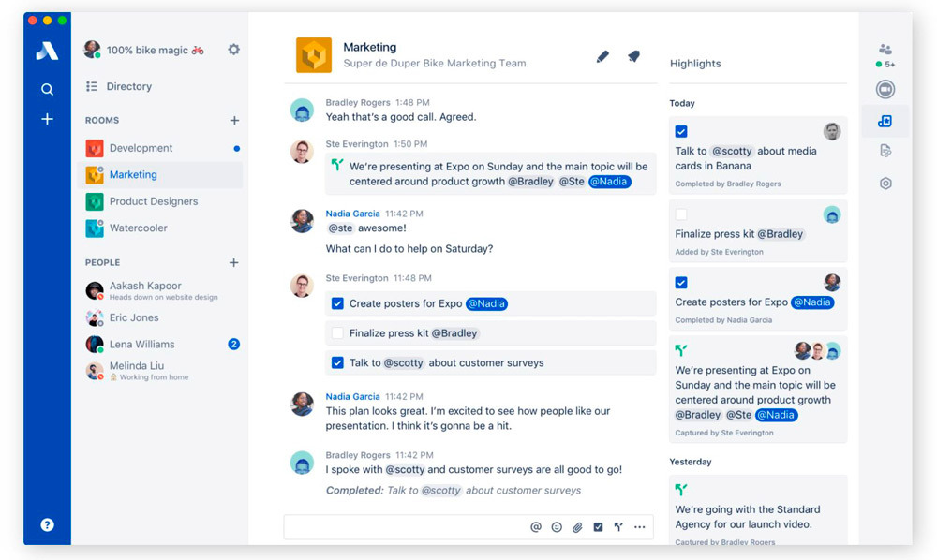Open the help question mark icon
937x560 pixels.
coord(47,525)
